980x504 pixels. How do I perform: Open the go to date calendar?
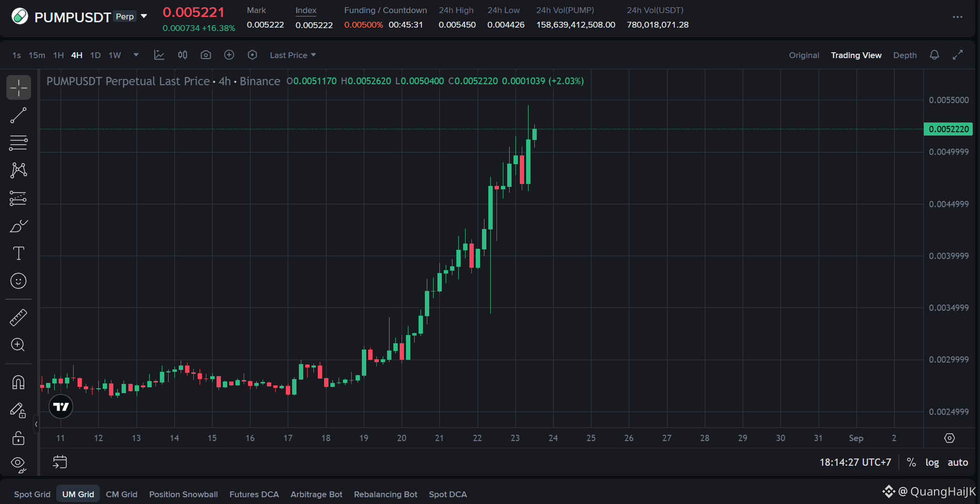point(60,462)
